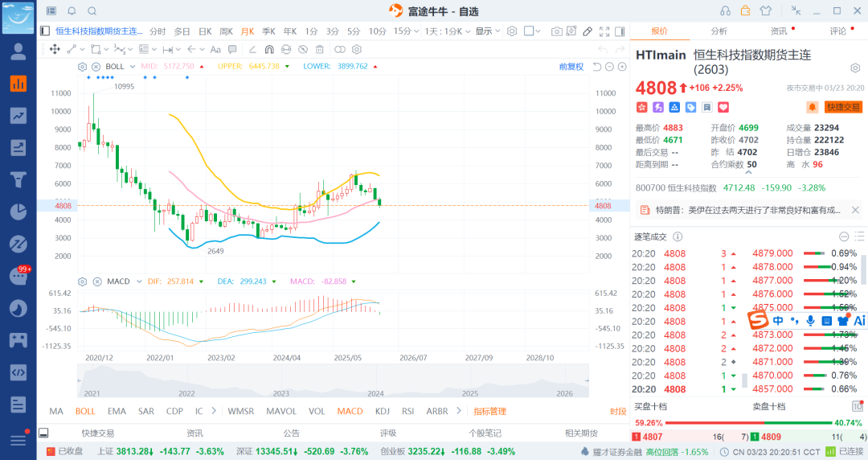The height and width of the screenshot is (460, 868).
Task: Switch to the 评论 tab
Action: [x=837, y=31]
